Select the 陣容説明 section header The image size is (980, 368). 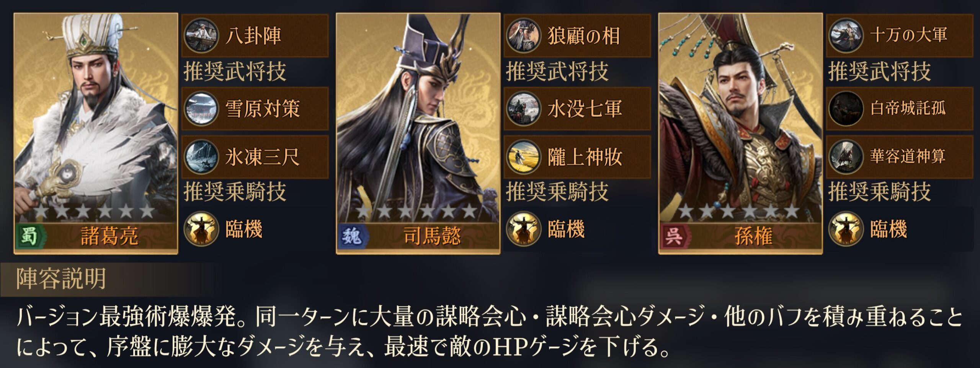[61, 279]
